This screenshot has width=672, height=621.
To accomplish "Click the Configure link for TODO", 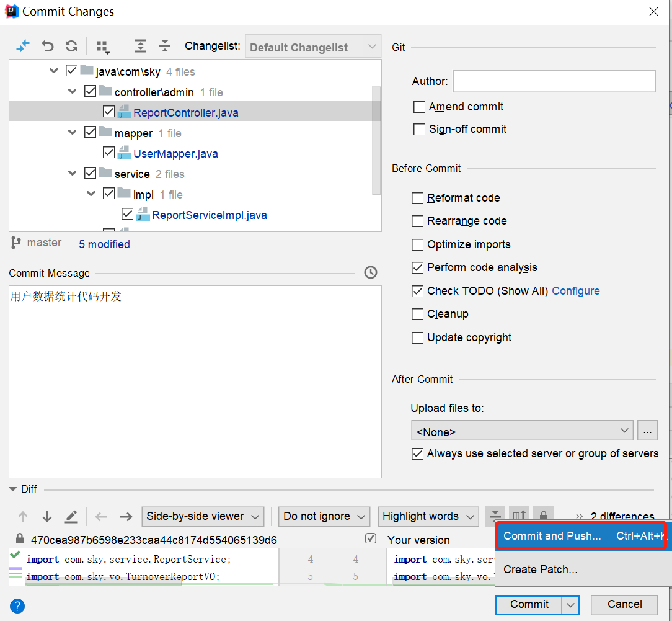I will coord(576,291).
